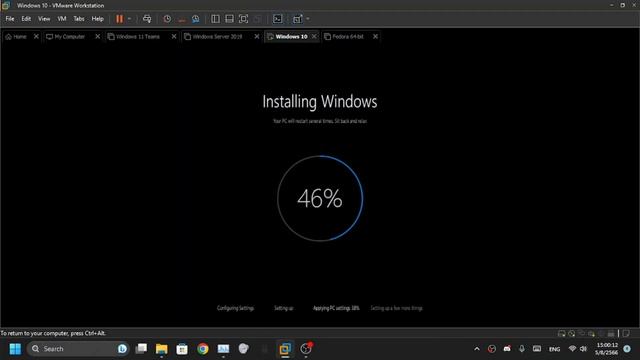Open the console view toolbar icon

278,19
